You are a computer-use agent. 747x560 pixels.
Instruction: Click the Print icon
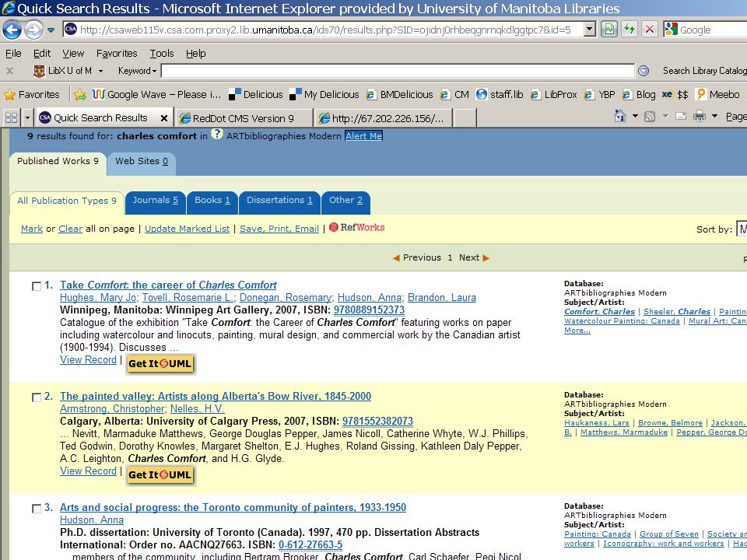700,116
